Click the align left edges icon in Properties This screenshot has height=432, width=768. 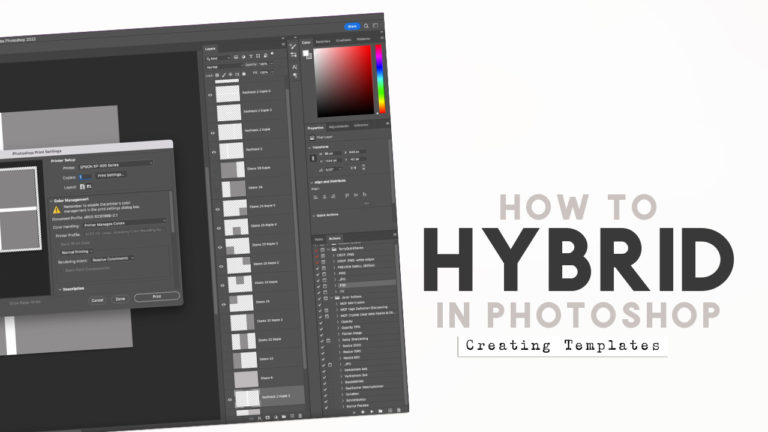point(315,197)
